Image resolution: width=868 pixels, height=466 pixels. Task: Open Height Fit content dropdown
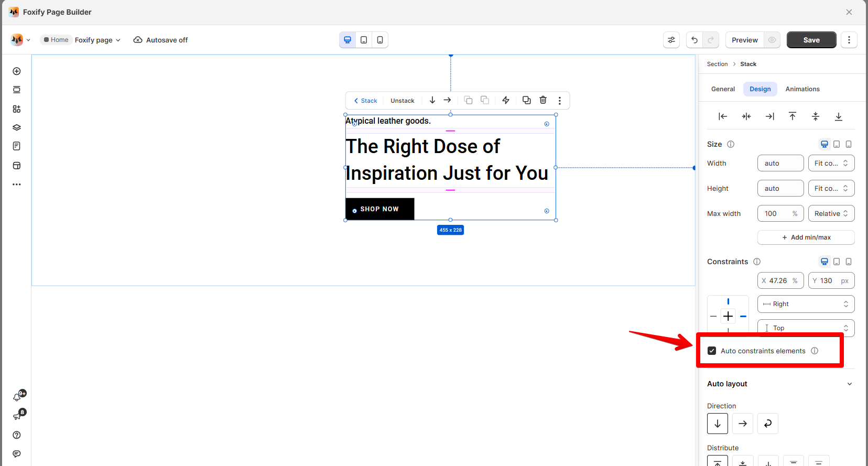pyautogui.click(x=831, y=188)
